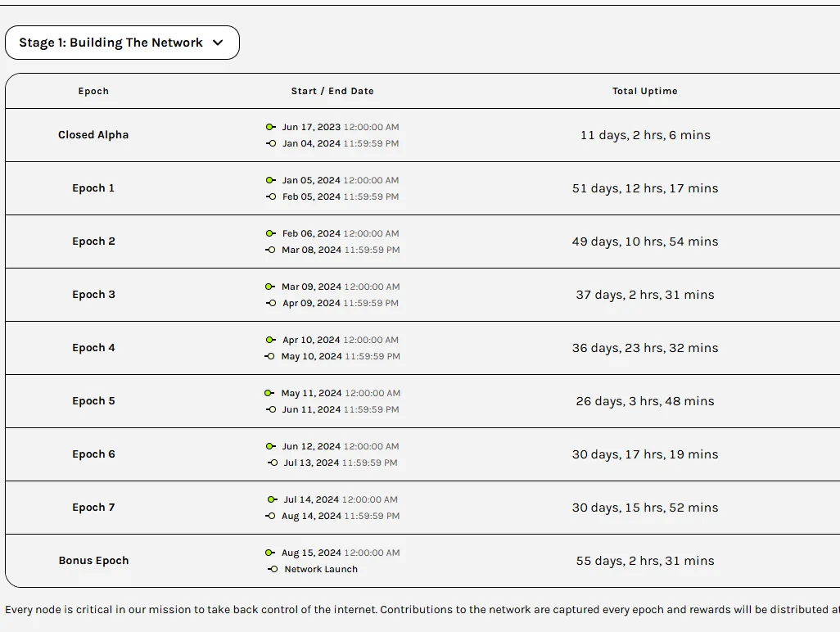This screenshot has height=632, width=840.
Task: Click the 36 days, 23 hrs, 32 mins uptime
Action: pos(645,348)
